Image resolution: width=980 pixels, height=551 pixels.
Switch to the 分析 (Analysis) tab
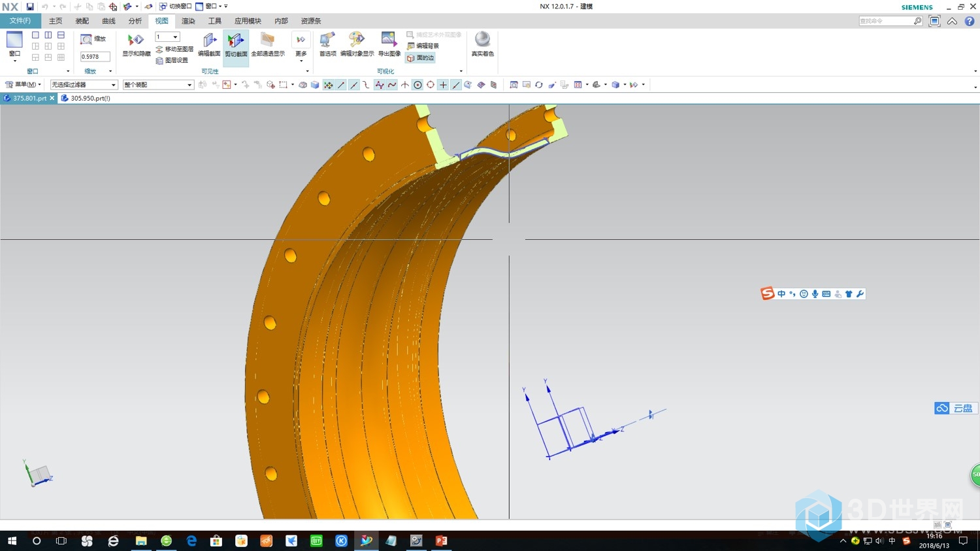[x=135, y=21]
